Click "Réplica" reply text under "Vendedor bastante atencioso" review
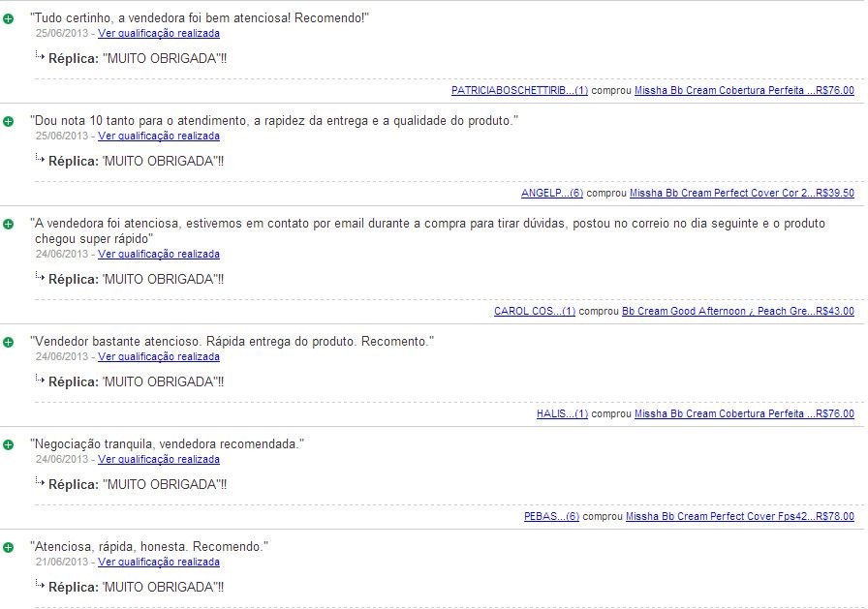The height and width of the screenshot is (609, 868). click(137, 382)
